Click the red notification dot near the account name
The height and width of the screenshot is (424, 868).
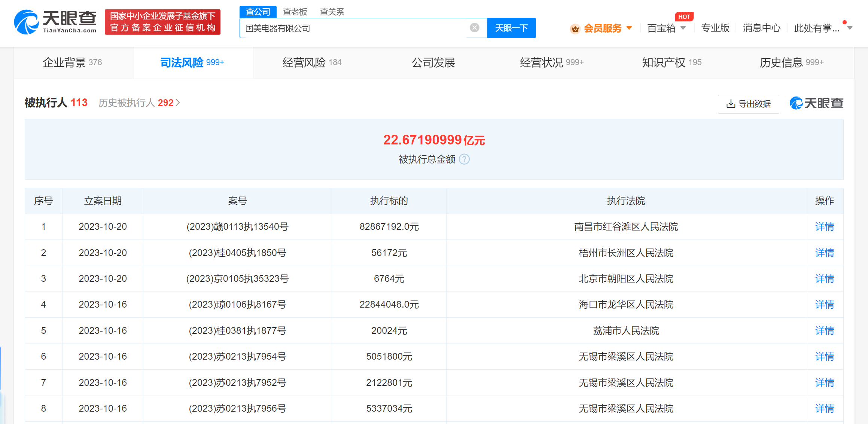click(x=844, y=22)
